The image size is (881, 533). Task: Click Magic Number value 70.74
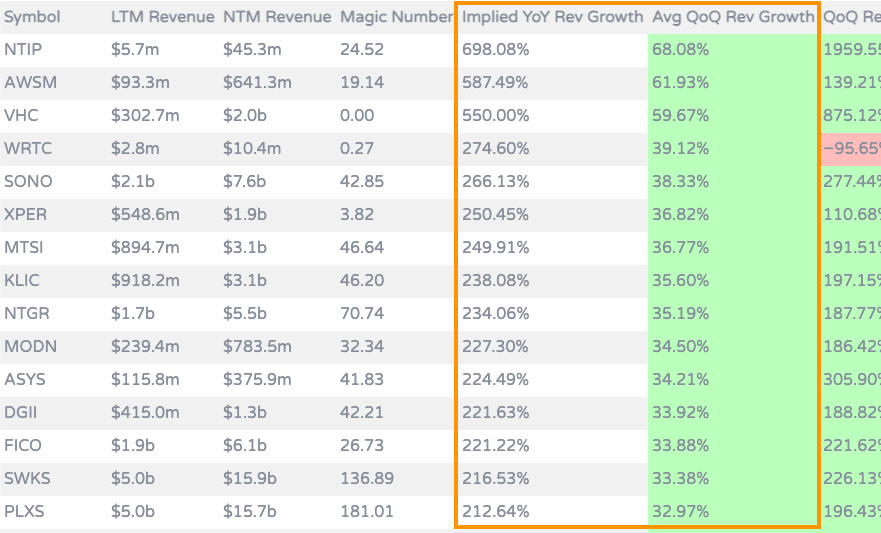(x=362, y=313)
